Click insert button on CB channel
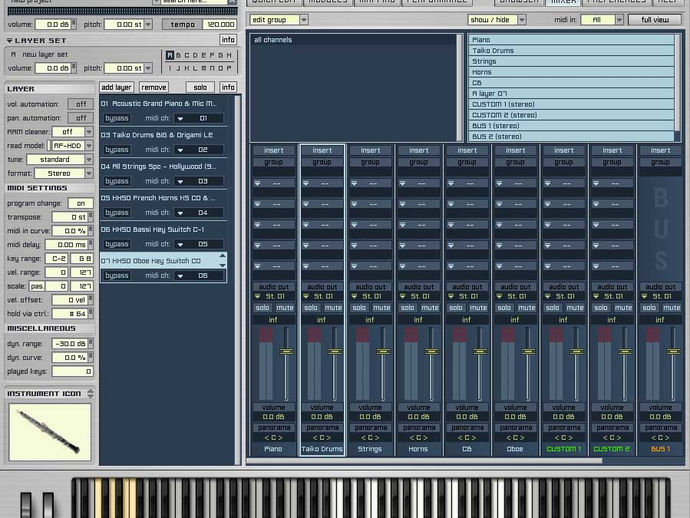The image size is (690, 518). [x=467, y=151]
